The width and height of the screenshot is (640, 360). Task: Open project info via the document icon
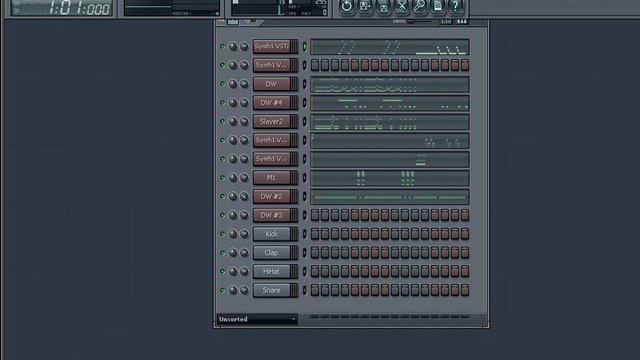[x=437, y=6]
